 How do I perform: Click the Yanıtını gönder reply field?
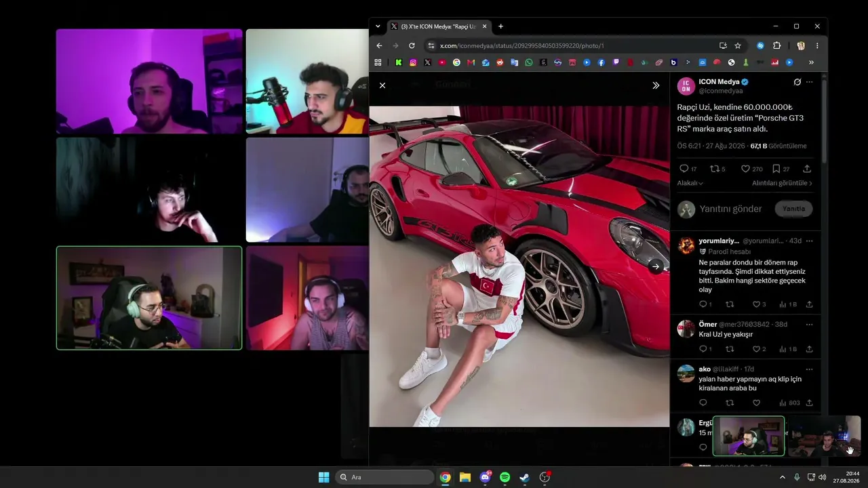coord(731,209)
